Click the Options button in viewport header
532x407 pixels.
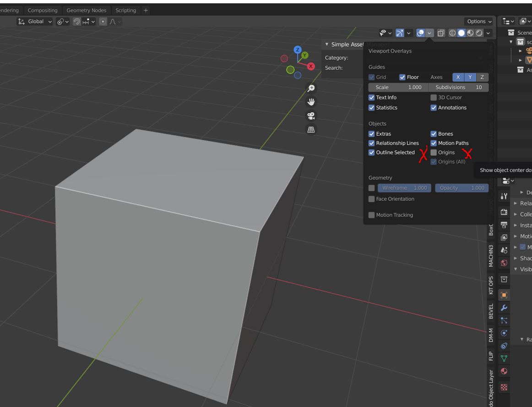point(478,21)
